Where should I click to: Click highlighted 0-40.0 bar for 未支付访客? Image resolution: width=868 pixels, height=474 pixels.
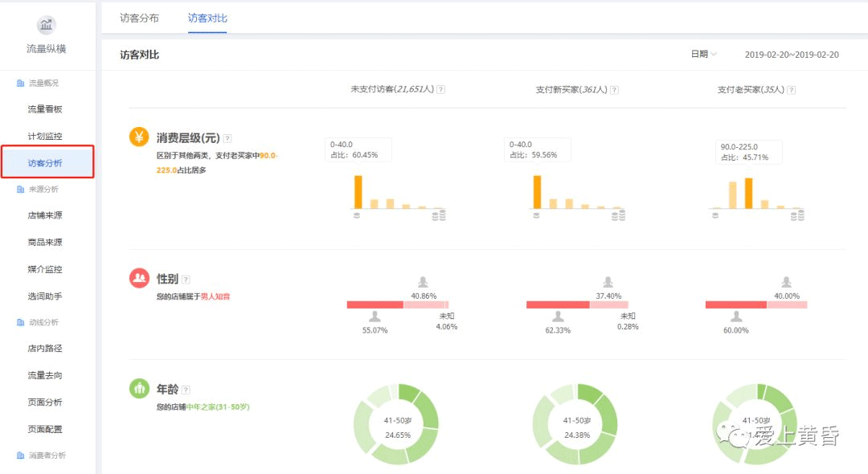tap(358, 192)
